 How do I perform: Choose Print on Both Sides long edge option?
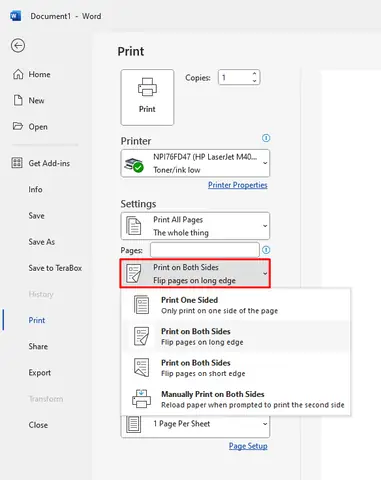click(x=236, y=336)
